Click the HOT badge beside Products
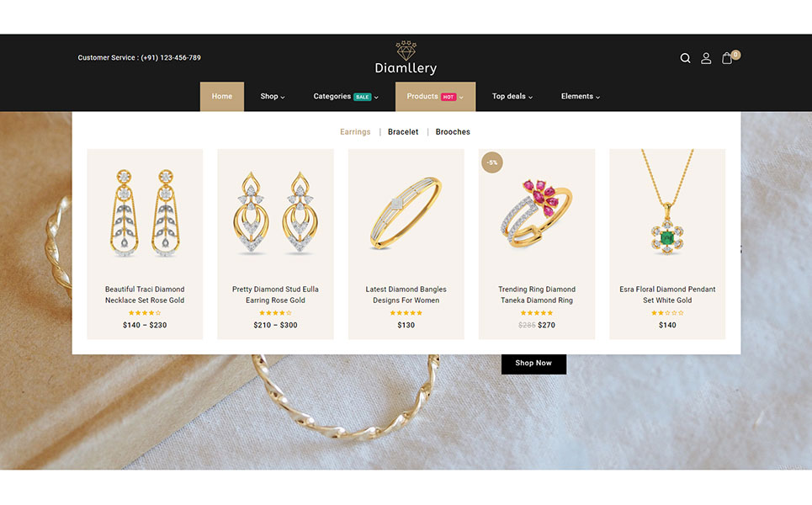Viewport: 812px width, 505px height. pos(448,97)
